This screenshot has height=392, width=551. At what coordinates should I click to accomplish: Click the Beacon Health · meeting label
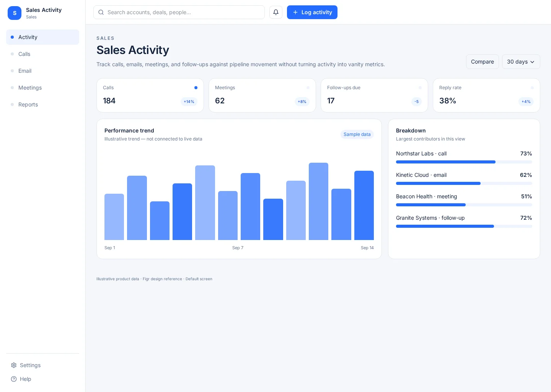(x=427, y=196)
